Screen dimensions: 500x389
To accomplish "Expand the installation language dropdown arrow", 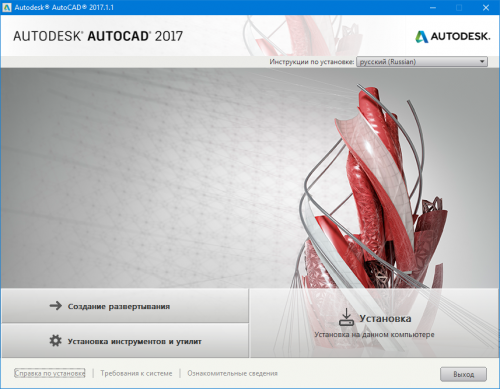I will (482, 62).
